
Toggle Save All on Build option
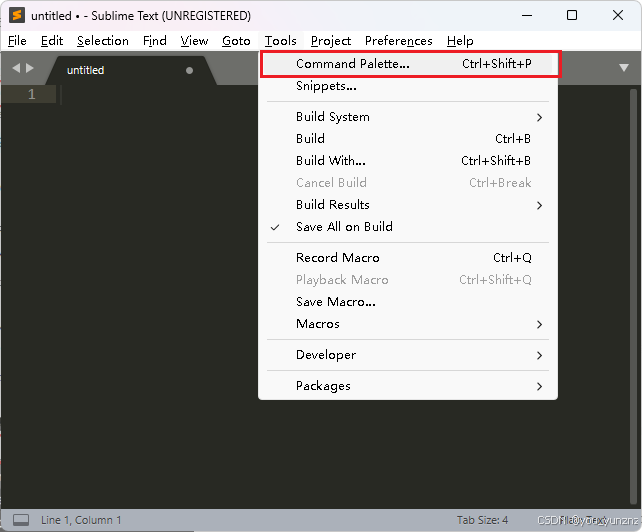pyautogui.click(x=408, y=227)
